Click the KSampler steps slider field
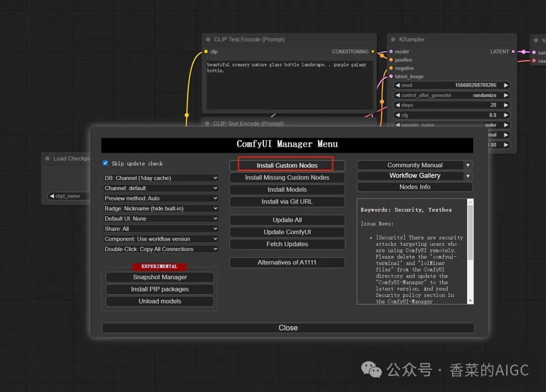This screenshot has height=392, width=546. tap(451, 105)
